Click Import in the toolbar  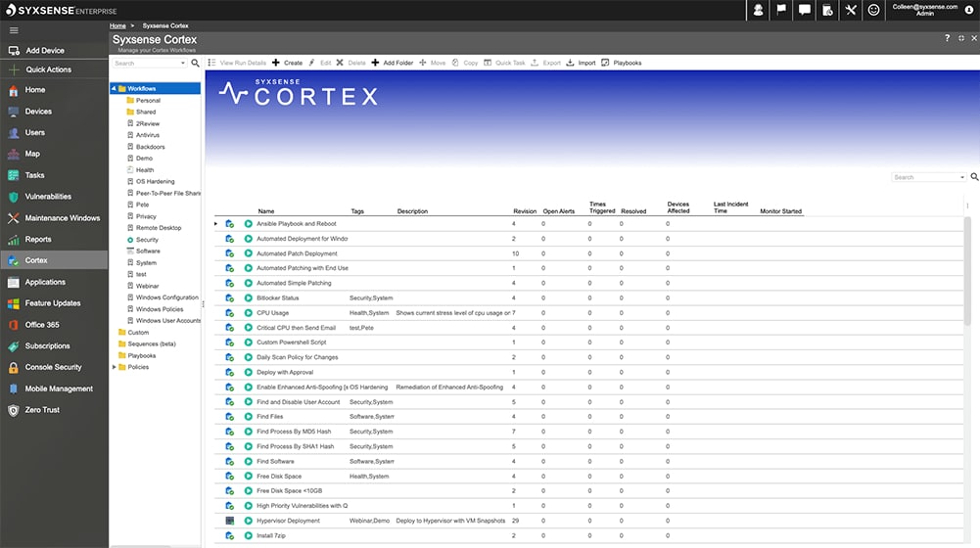[x=581, y=63]
